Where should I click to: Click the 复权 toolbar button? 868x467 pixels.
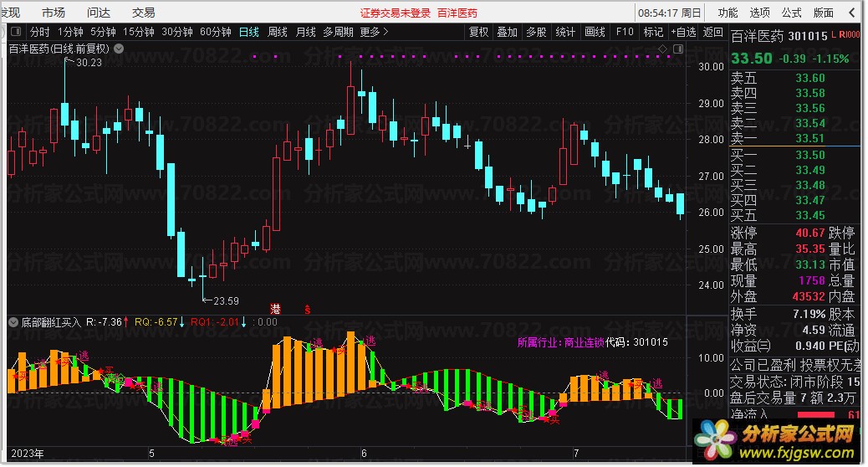tap(479, 32)
